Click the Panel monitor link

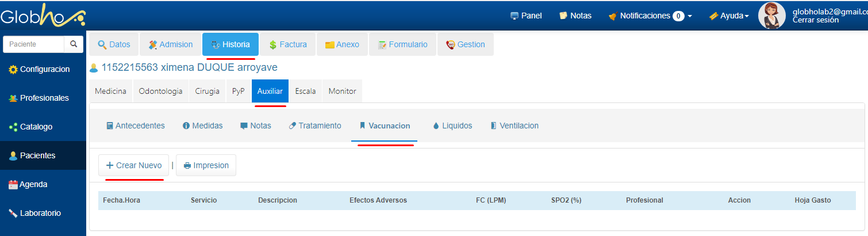coord(526,16)
